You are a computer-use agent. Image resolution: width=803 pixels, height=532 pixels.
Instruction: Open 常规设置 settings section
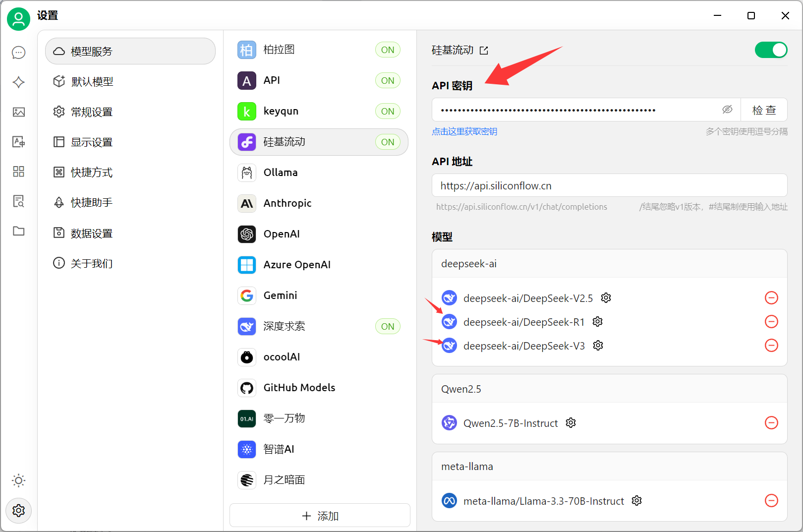(x=130, y=112)
